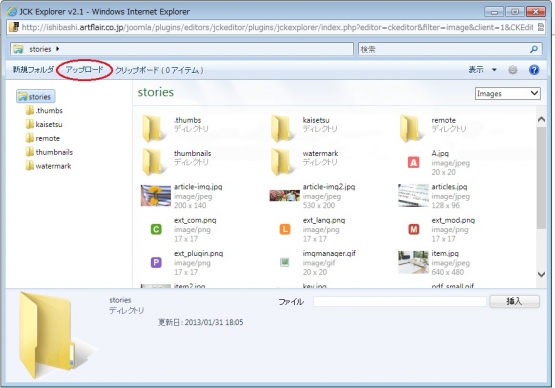The width and height of the screenshot is (555, 388).
Task: Open the Images filter dropdown
Action: 507,93
